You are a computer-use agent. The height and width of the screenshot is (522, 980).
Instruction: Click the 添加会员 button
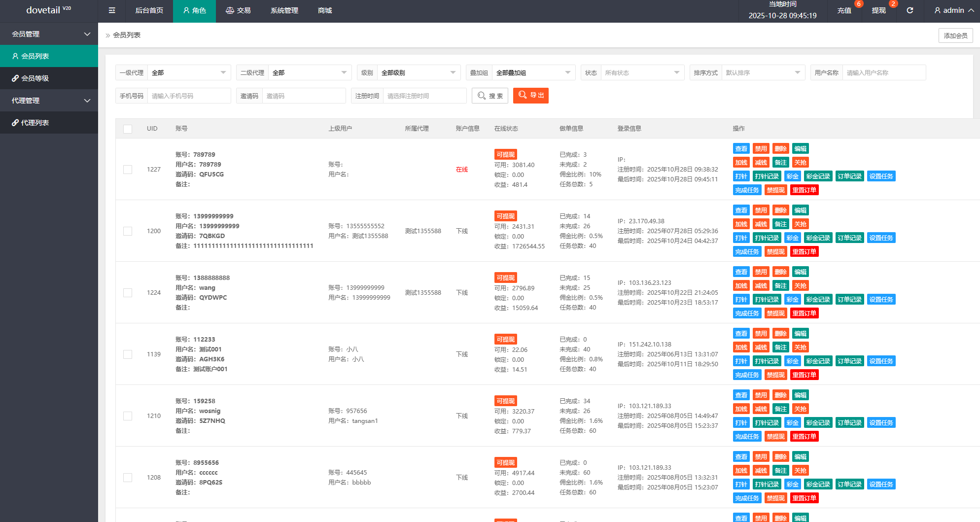click(955, 35)
